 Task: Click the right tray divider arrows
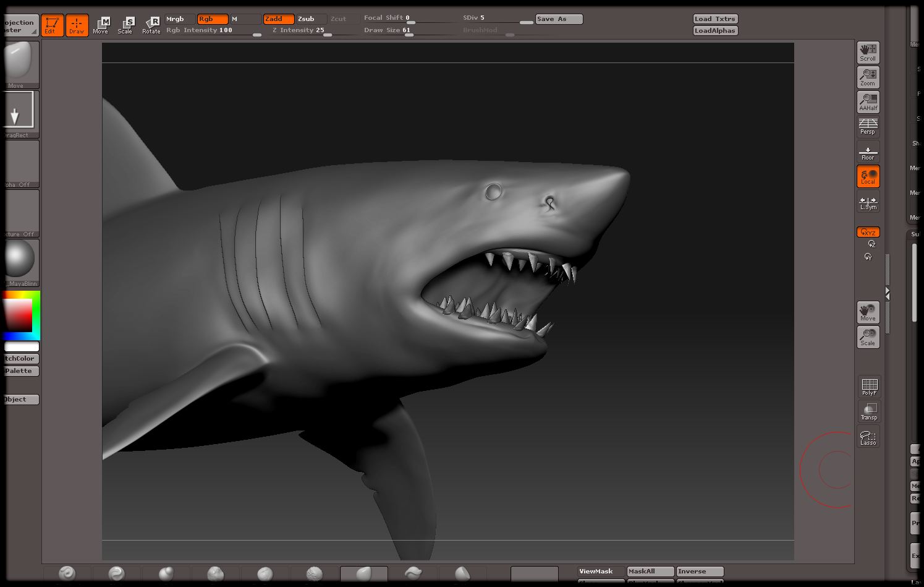tap(888, 294)
